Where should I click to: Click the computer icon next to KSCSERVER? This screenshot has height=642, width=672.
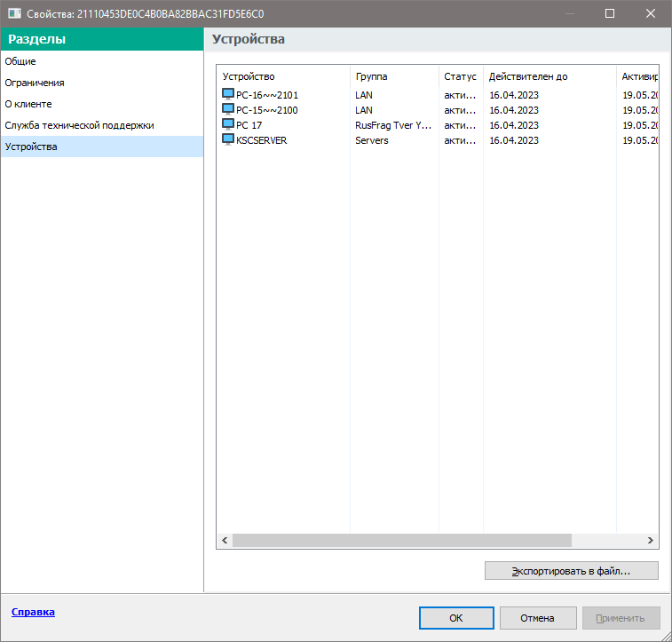point(228,139)
